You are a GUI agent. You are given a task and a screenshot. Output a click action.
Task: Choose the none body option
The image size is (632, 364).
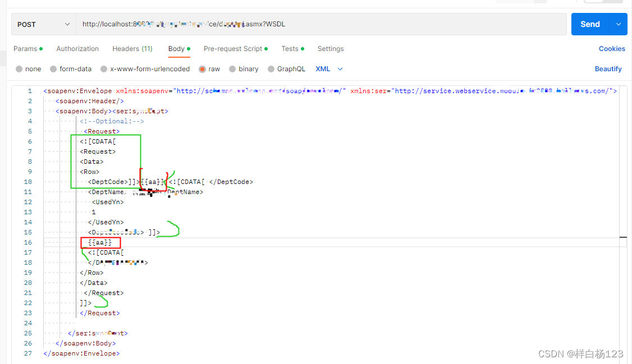(28, 68)
